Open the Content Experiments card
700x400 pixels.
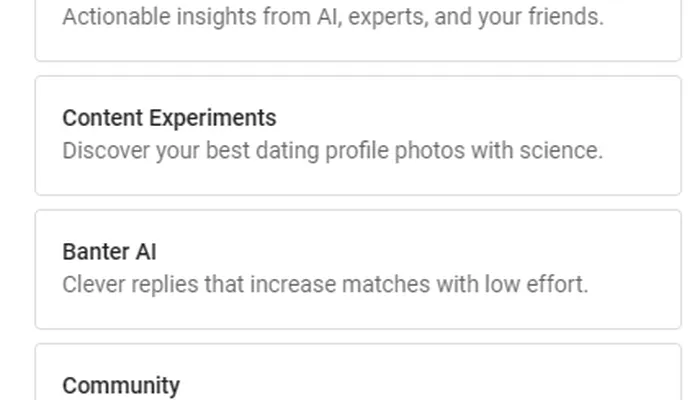click(x=358, y=135)
